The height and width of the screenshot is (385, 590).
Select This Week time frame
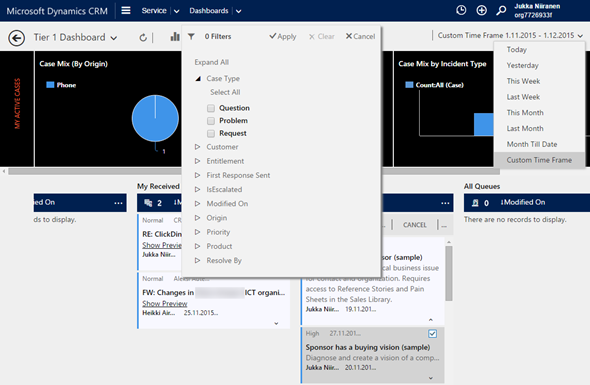523,81
